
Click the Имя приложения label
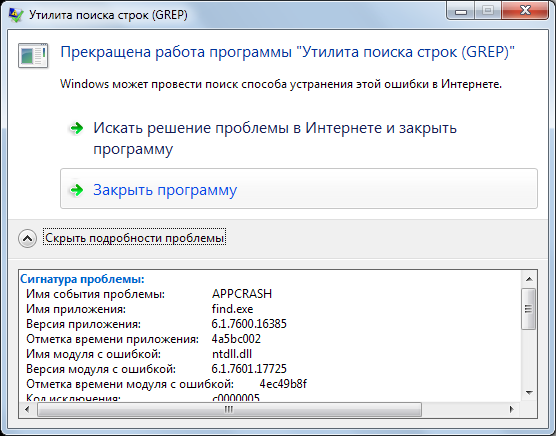click(x=76, y=309)
